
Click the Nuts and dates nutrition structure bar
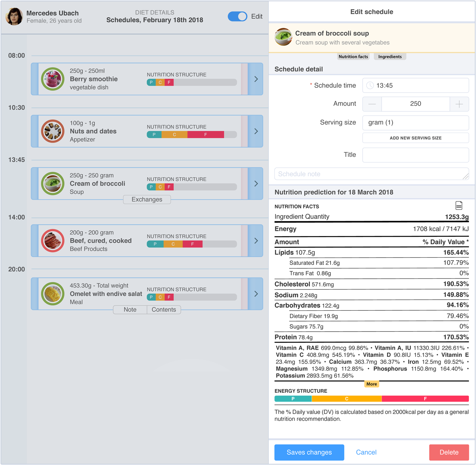[192, 135]
